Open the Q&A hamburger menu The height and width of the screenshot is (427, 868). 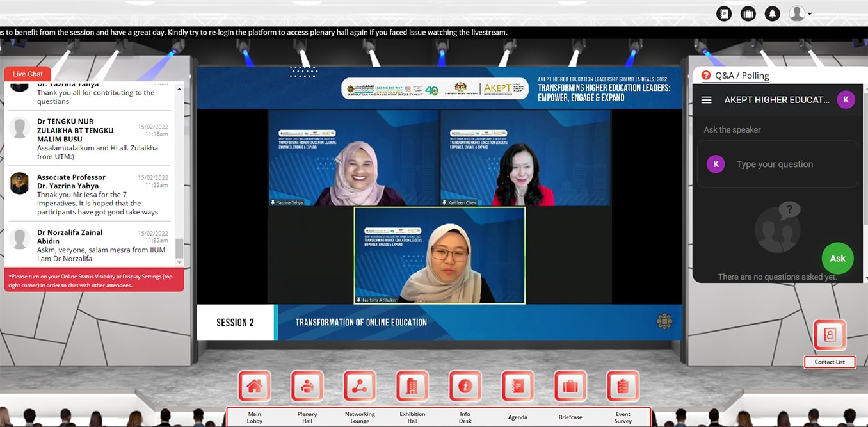tap(707, 100)
